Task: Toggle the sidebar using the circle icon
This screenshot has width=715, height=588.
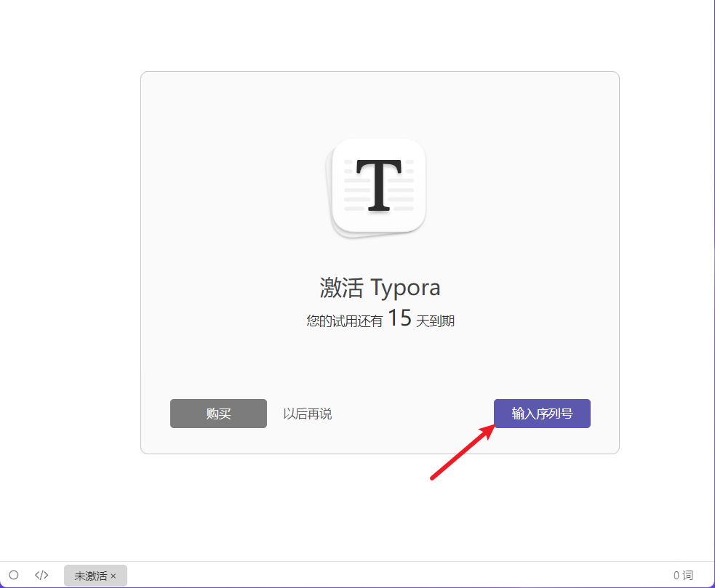Action: pyautogui.click(x=14, y=575)
